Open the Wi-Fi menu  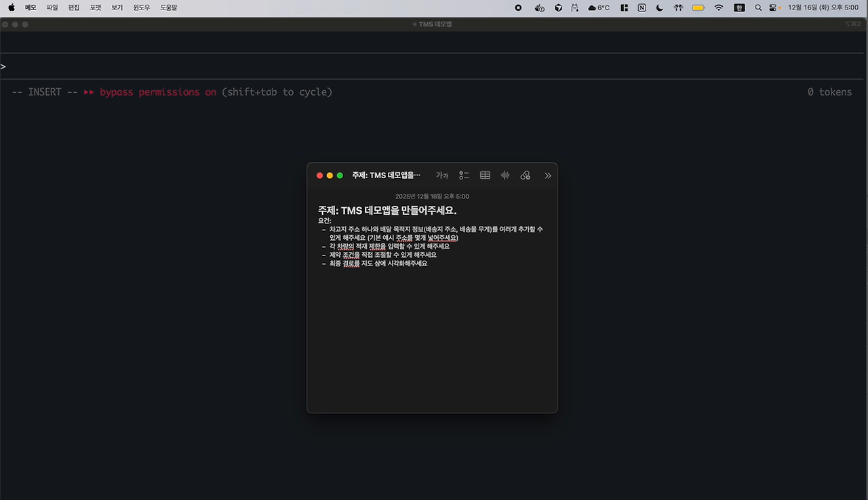click(719, 7)
